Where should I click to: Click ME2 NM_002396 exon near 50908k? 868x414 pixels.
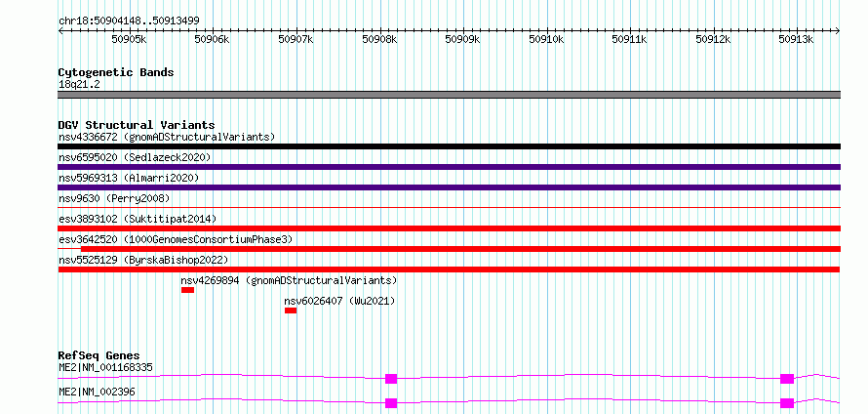pos(391,403)
